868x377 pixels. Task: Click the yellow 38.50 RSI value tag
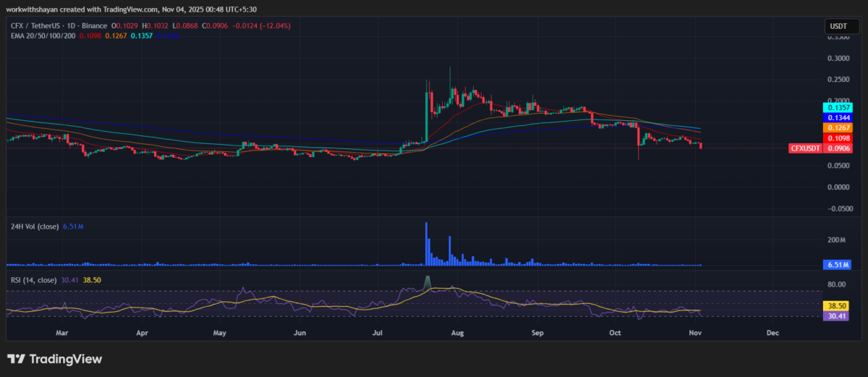click(837, 306)
